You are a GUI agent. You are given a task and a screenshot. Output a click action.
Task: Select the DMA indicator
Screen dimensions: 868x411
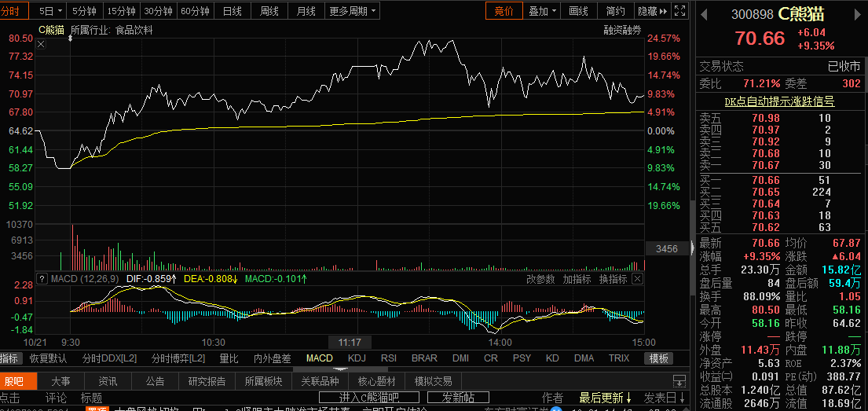tap(584, 358)
